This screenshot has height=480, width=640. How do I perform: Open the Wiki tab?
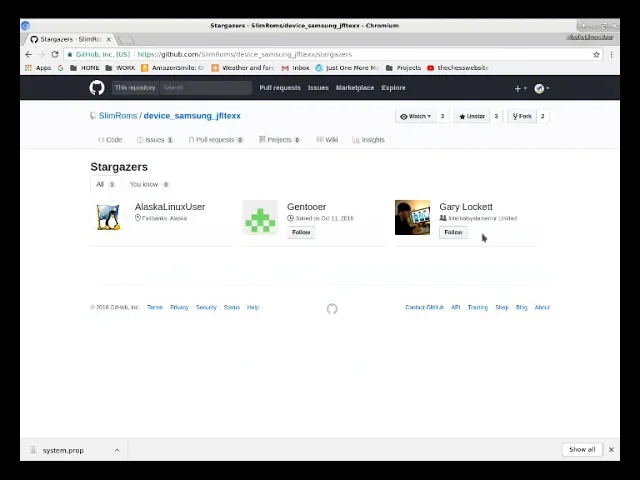point(327,140)
